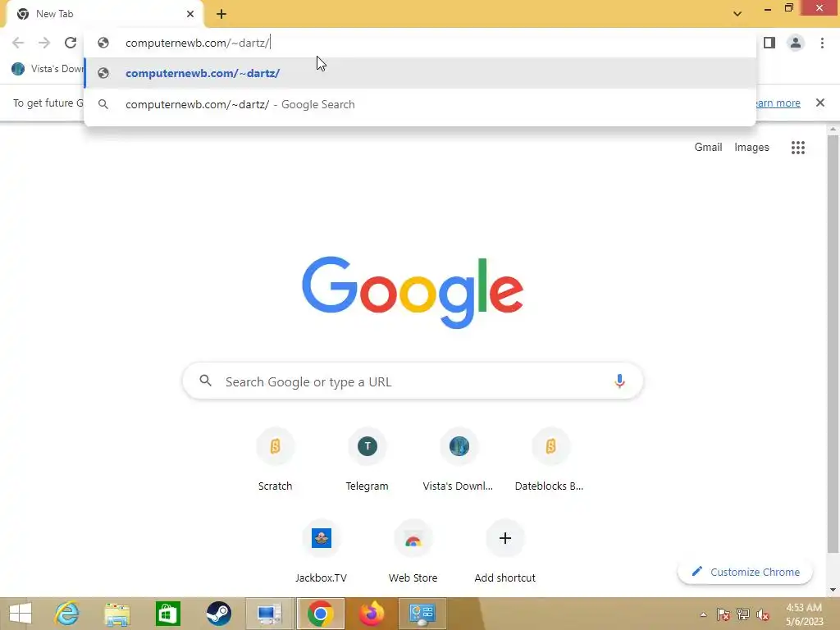Click the page's vertical scrollbar
This screenshot has height=630, width=840.
click(x=833, y=343)
